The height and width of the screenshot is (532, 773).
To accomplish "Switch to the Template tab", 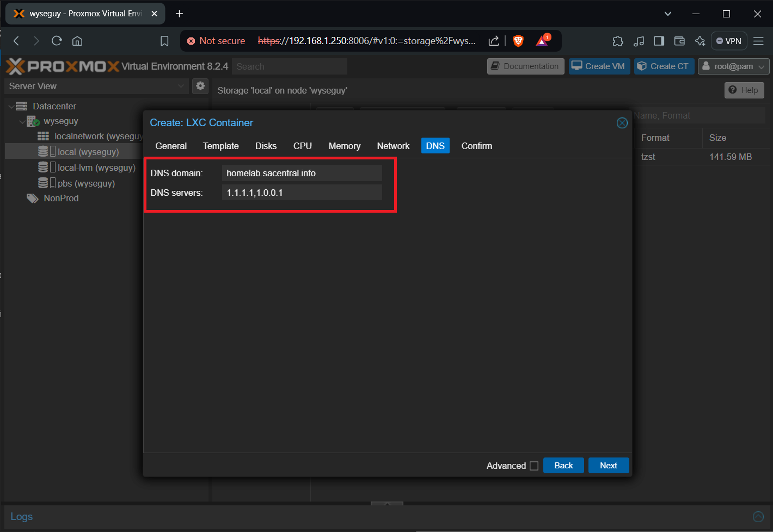I will [x=221, y=146].
